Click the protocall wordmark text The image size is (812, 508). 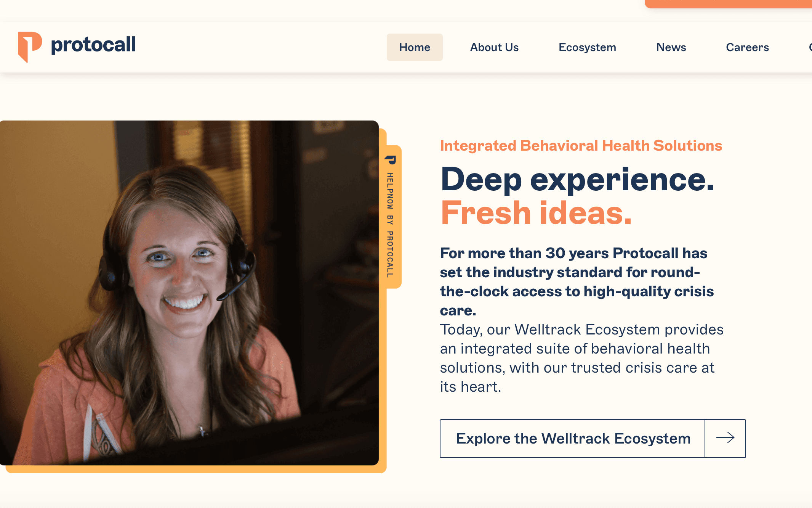click(93, 45)
